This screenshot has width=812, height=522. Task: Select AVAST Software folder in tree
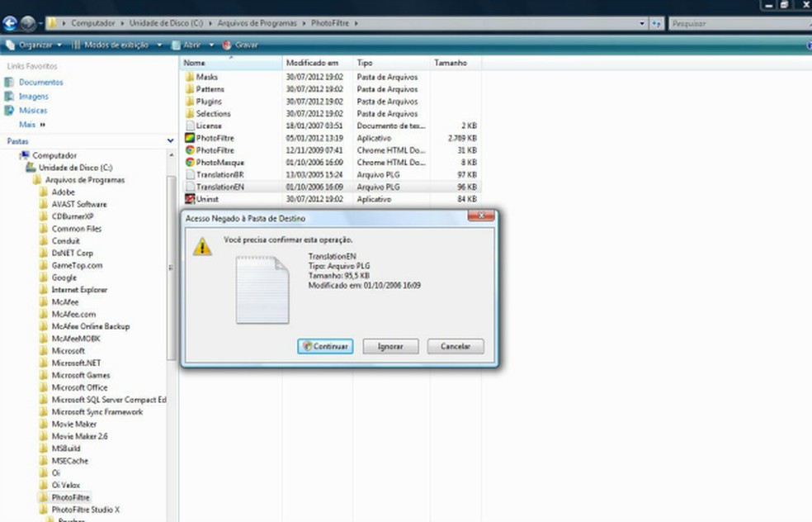79,204
